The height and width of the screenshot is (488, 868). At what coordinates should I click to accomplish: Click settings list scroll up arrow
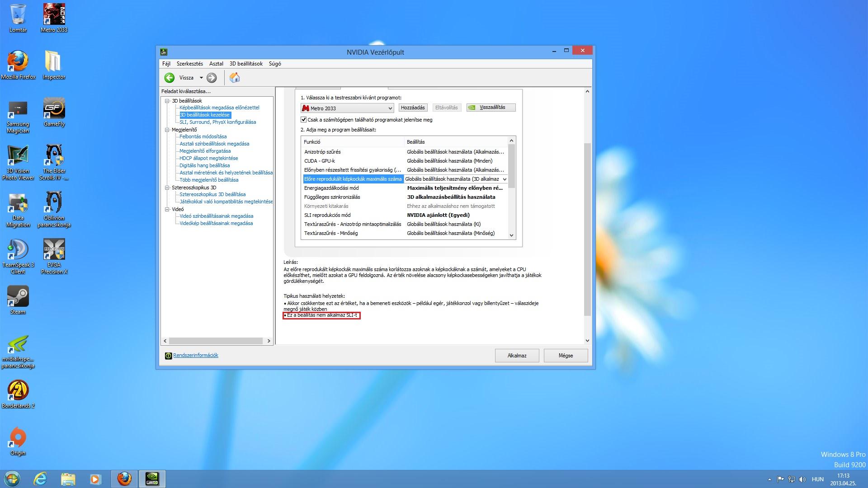pos(511,141)
